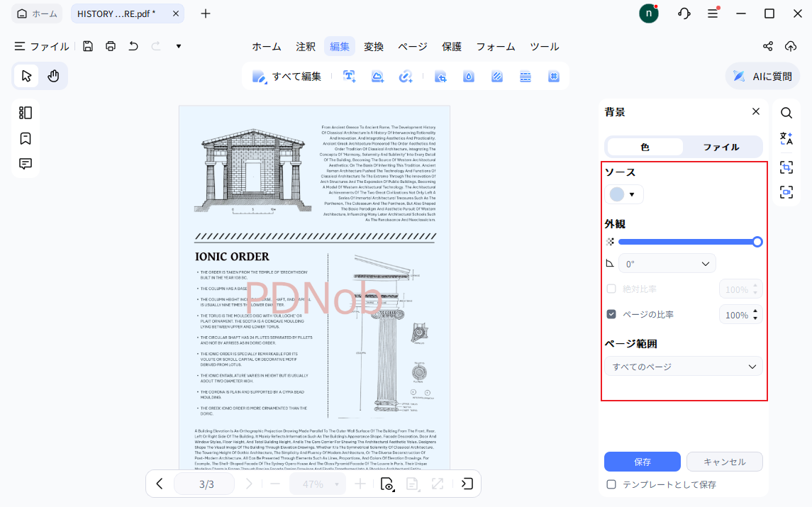Click the screenshot capture icon
Viewport: 812px width, 507px height.
pos(786,192)
